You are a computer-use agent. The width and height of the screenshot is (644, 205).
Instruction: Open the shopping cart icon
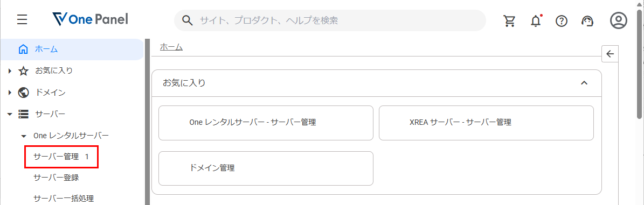click(x=510, y=20)
